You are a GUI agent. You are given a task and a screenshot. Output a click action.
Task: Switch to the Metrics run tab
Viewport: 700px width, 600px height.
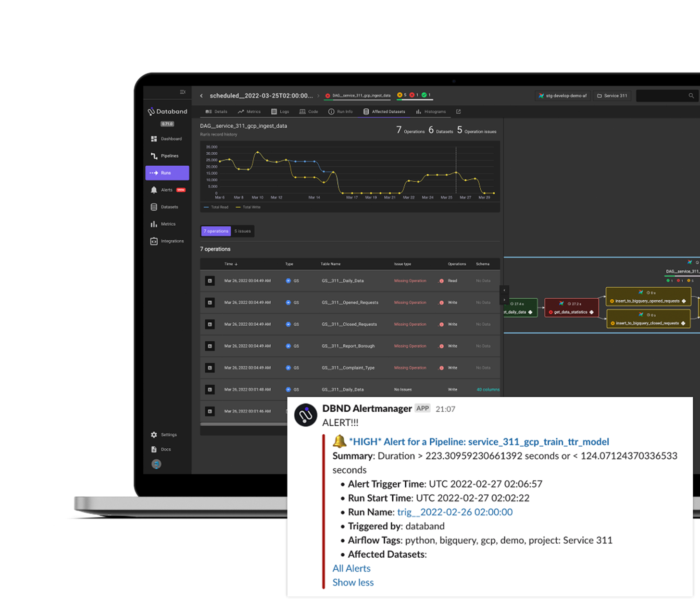[249, 111]
